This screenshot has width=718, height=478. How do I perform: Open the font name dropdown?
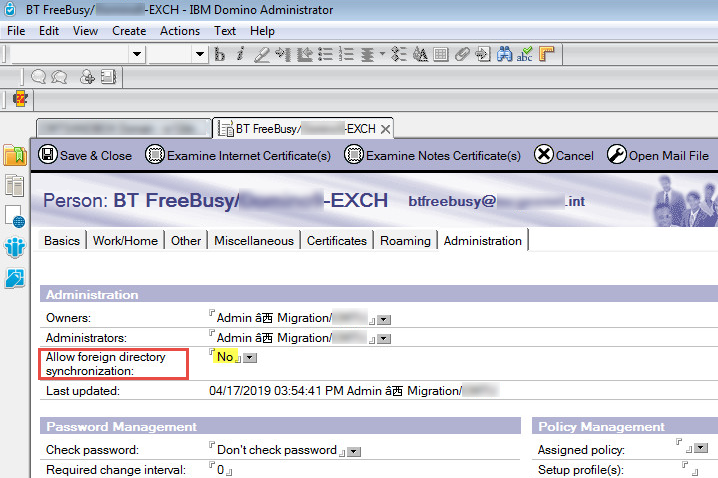pyautogui.click(x=136, y=54)
